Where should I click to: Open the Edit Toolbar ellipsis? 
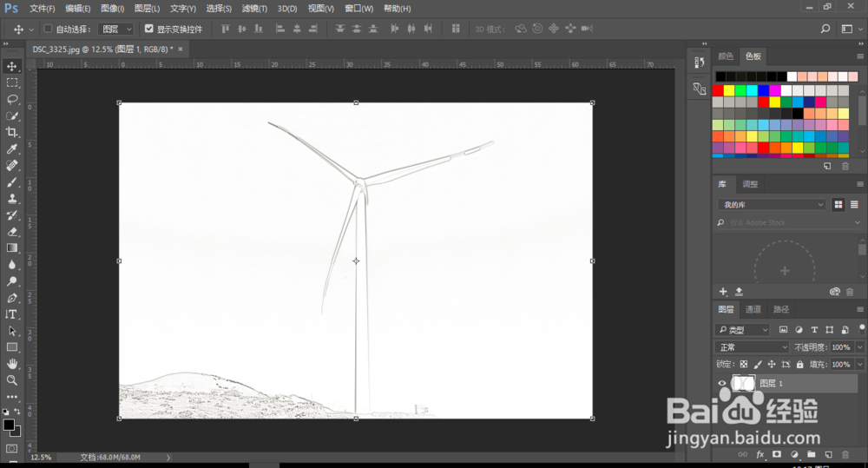click(x=11, y=397)
